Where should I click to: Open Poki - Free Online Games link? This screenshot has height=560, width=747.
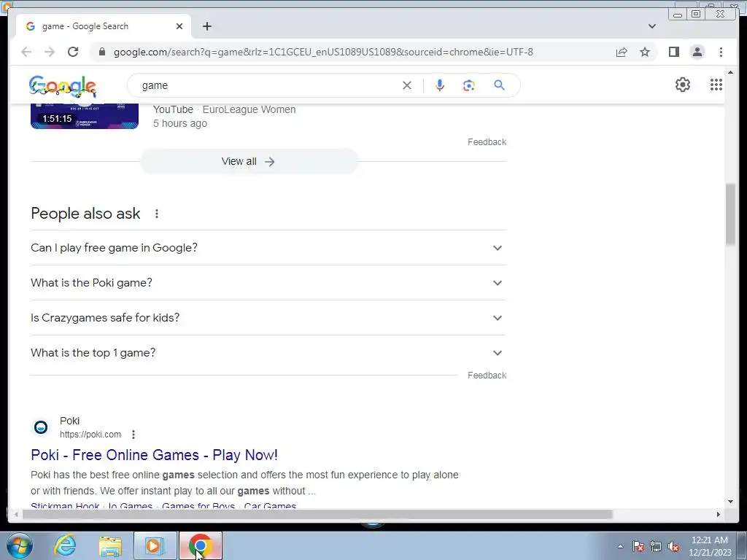coord(154,455)
